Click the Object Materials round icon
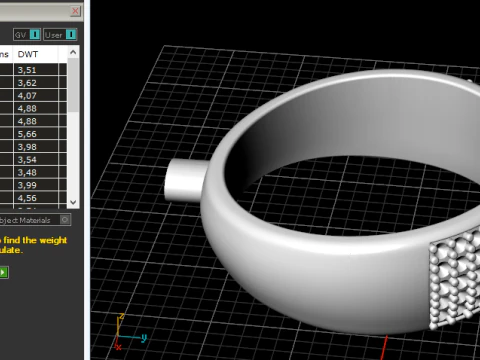480x360 pixels. click(65, 220)
